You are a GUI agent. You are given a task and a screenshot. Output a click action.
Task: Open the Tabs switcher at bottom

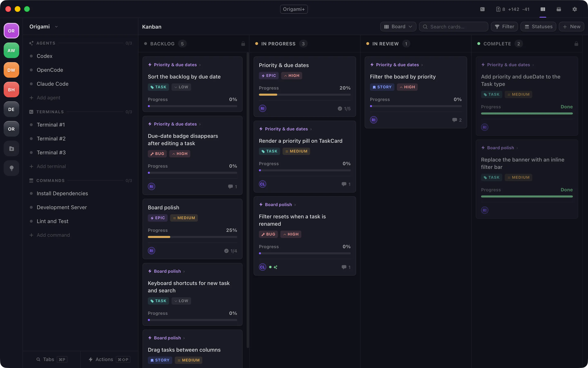tap(51, 359)
